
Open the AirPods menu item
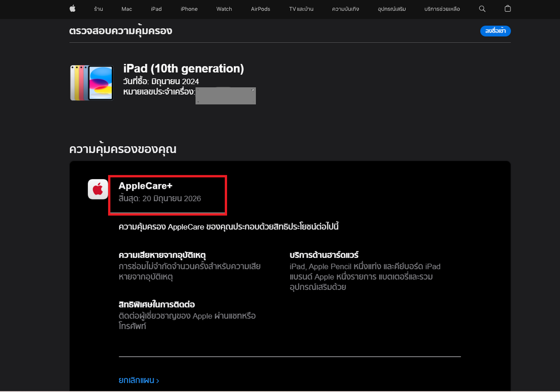(x=260, y=9)
